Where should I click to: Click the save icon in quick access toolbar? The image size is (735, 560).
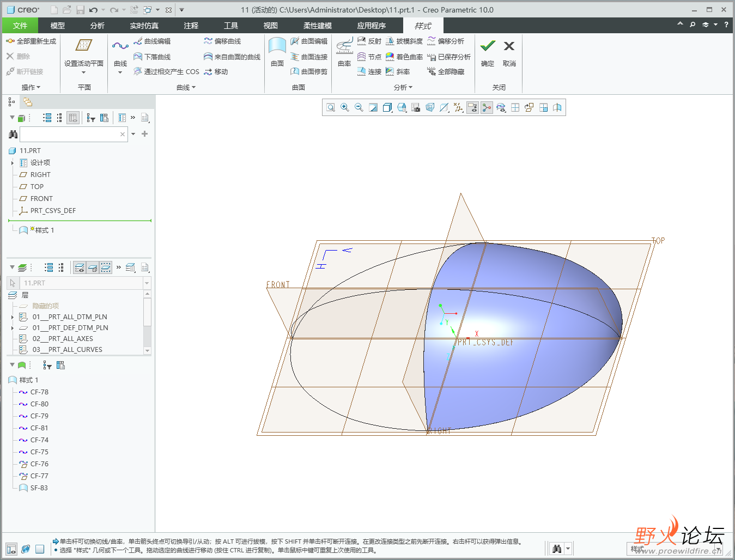click(80, 10)
